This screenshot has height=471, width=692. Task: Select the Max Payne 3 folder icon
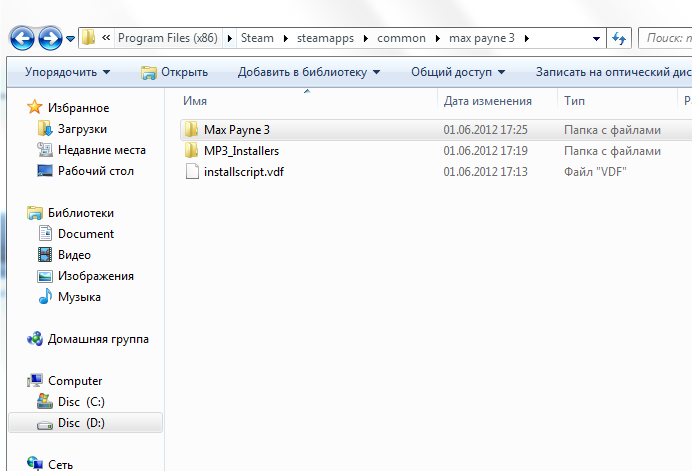point(192,129)
